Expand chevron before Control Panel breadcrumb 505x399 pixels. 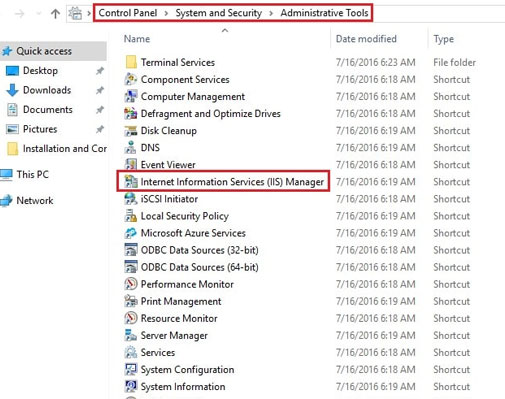89,13
